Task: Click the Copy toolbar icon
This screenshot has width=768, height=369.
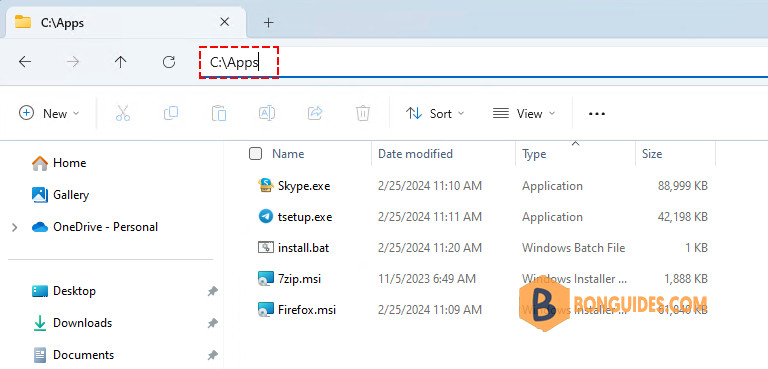Action: tap(171, 114)
